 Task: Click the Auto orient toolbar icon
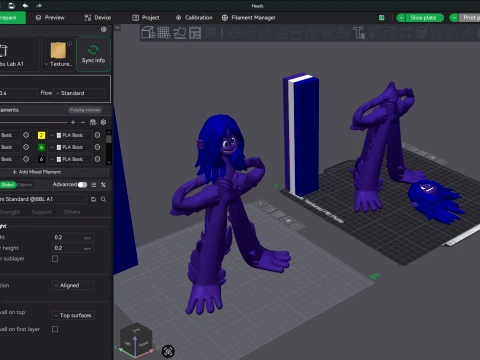tap(179, 33)
